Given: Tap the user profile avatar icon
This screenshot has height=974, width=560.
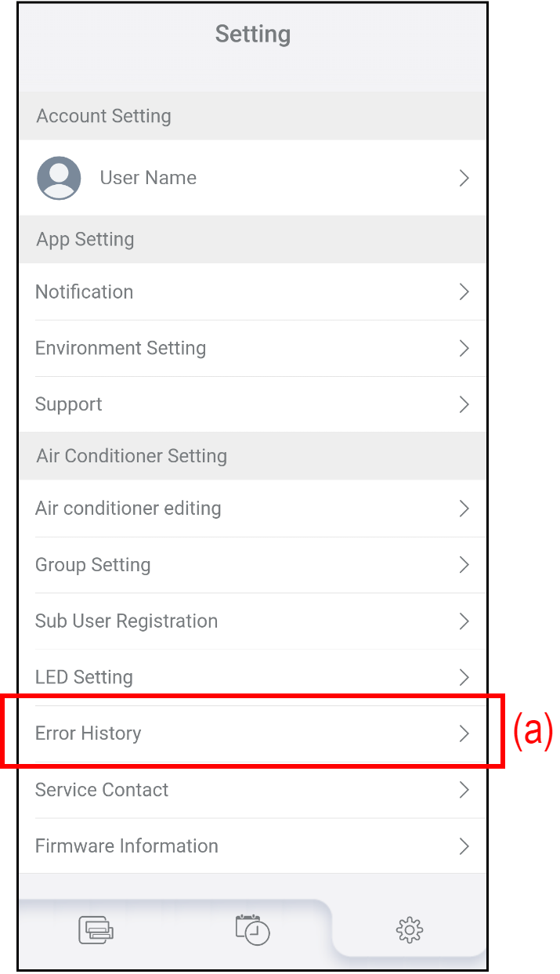Looking at the screenshot, I should 59,178.
